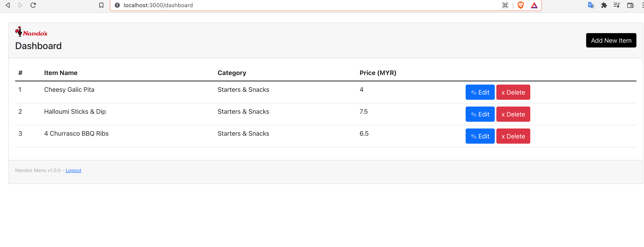The height and width of the screenshot is (247, 644).
Task: Click the Logout link in the footer
Action: pos(73,170)
